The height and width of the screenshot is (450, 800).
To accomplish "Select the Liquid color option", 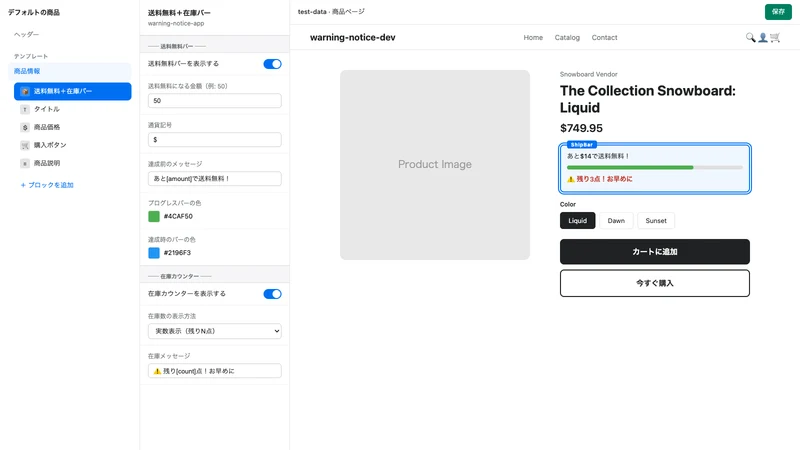I will click(578, 221).
